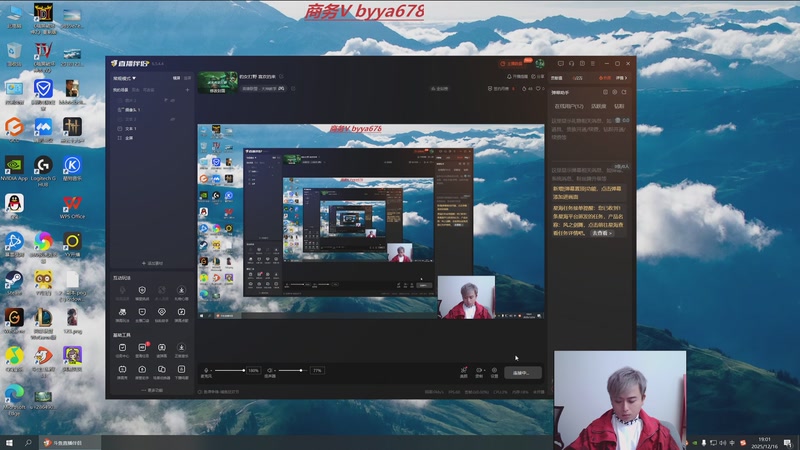
Task: Select the 钻粉 tab
Action: click(619, 106)
